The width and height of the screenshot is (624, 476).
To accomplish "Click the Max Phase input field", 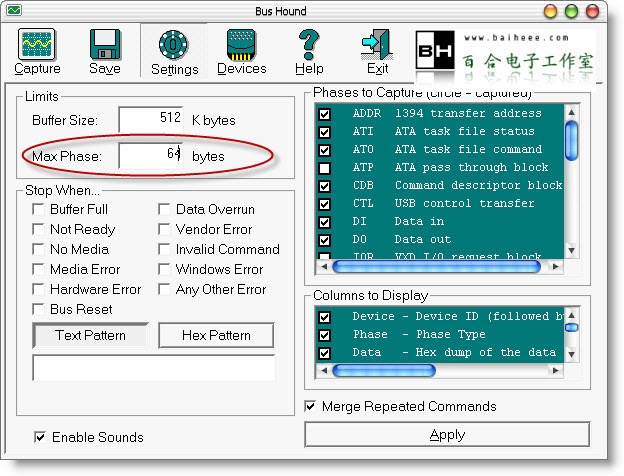I will coord(151,155).
